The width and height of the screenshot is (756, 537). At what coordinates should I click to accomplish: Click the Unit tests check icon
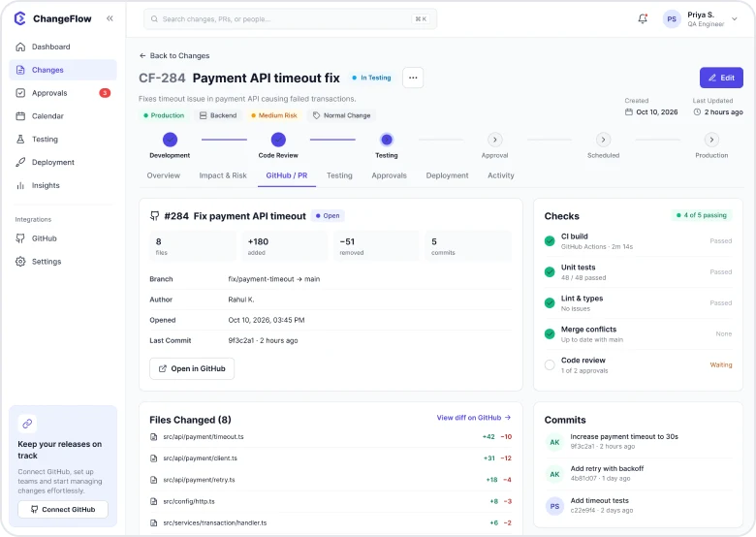click(550, 271)
